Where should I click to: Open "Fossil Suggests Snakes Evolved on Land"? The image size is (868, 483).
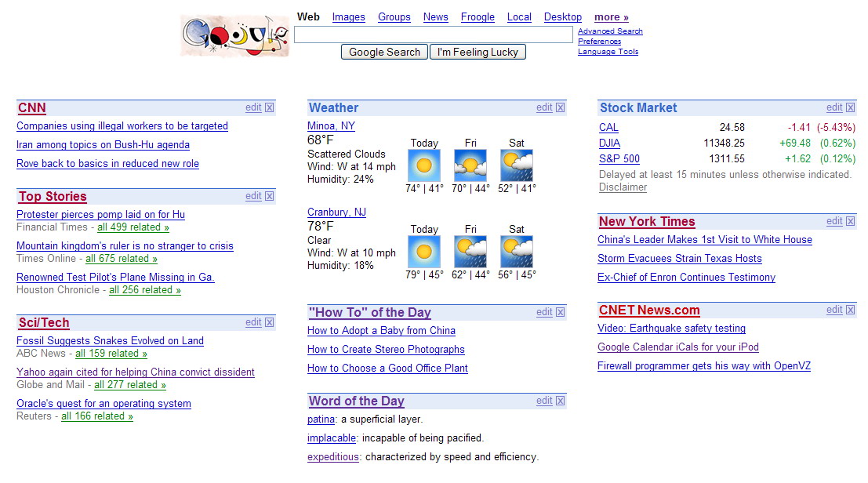110,341
